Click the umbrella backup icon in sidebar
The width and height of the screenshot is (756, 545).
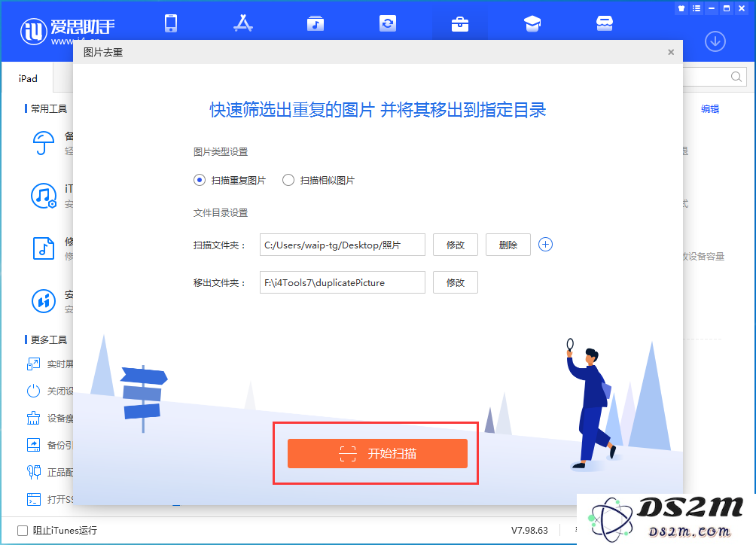pyautogui.click(x=44, y=143)
